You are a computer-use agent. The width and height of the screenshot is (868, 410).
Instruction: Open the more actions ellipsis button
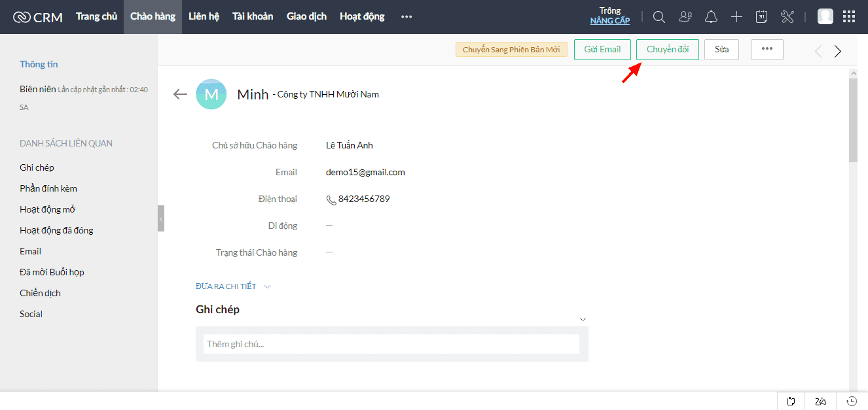(x=767, y=50)
